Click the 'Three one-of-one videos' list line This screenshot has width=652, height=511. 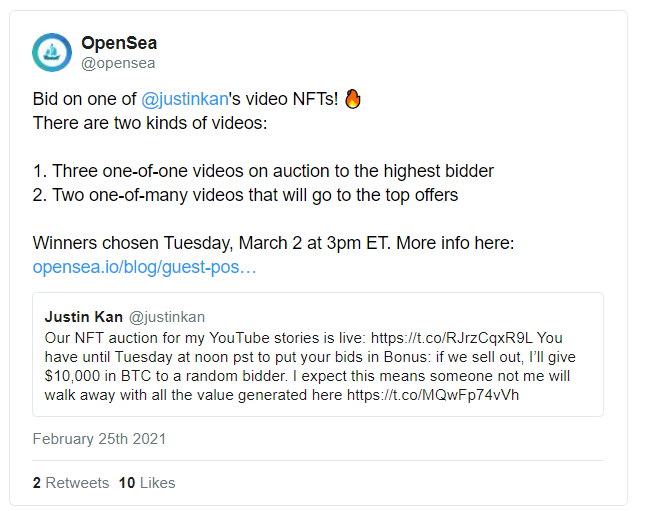click(x=263, y=171)
